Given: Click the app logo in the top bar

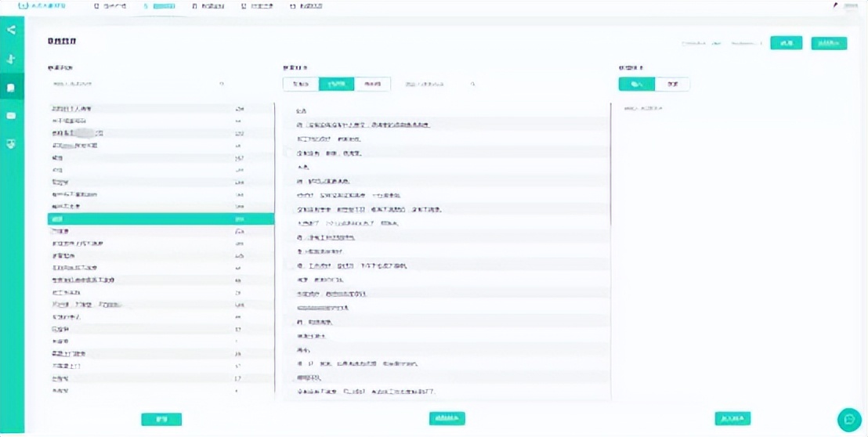Looking at the screenshot, I should click(x=42, y=6).
